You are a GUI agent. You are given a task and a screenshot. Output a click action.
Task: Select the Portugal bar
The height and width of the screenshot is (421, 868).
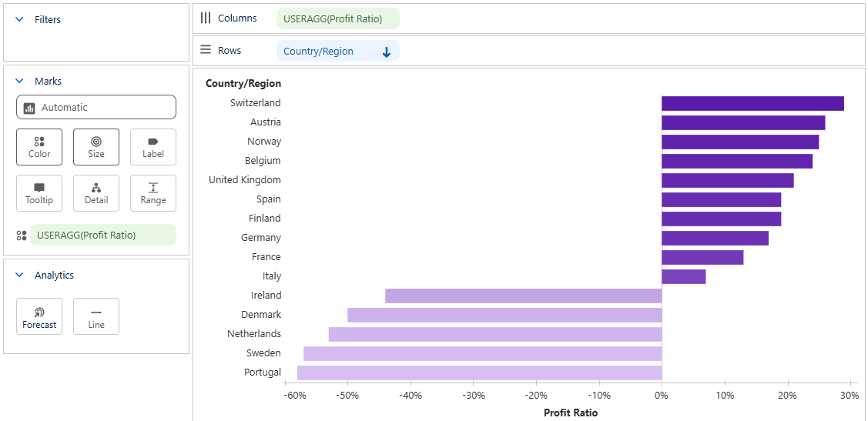479,373
